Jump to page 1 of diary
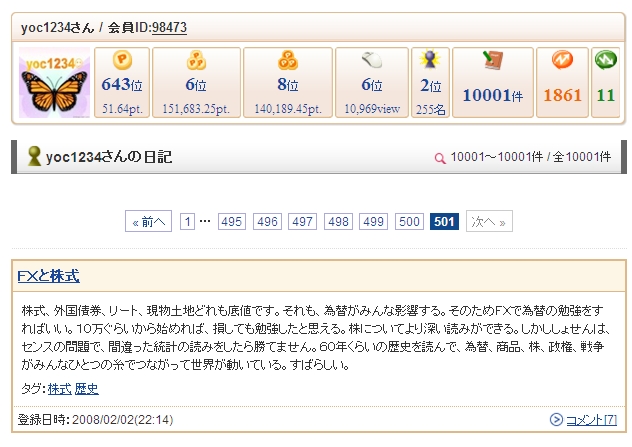Image resolution: width=632 pixels, height=447 pixels. (x=187, y=222)
